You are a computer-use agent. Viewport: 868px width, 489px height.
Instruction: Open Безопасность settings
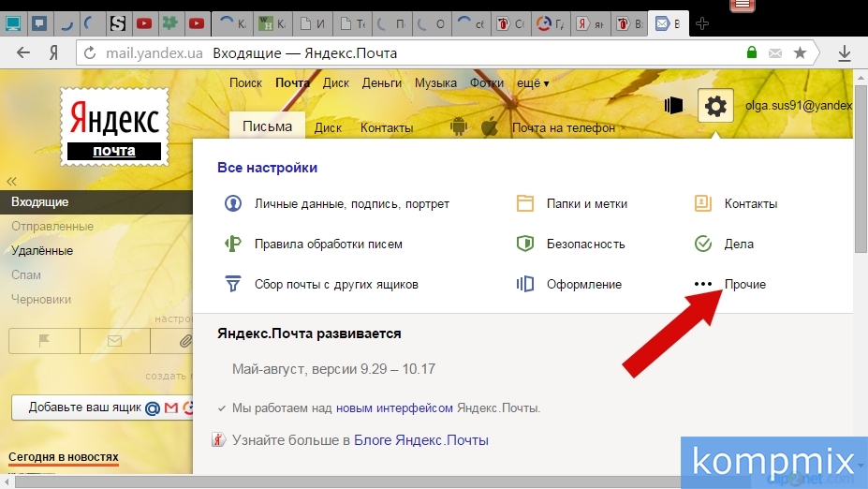pyautogui.click(x=585, y=244)
